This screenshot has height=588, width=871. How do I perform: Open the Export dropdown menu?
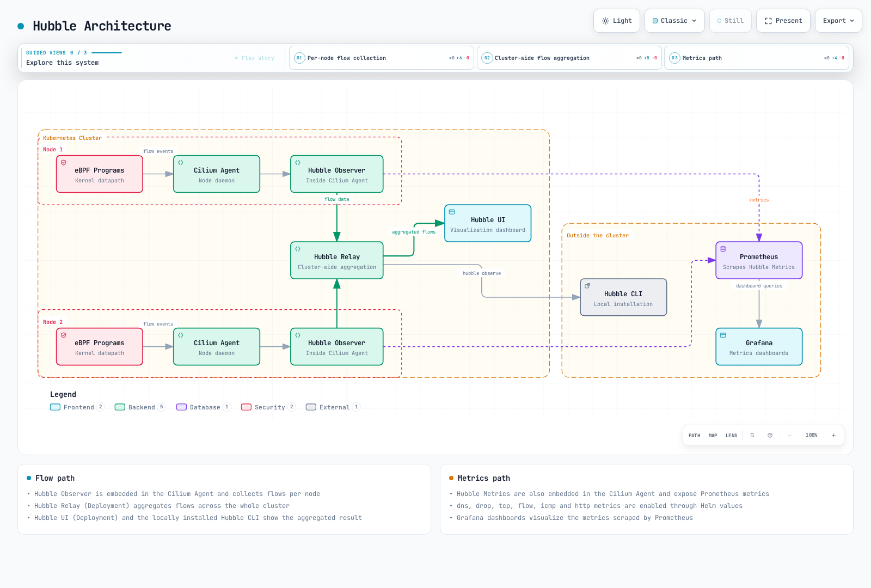pos(838,21)
